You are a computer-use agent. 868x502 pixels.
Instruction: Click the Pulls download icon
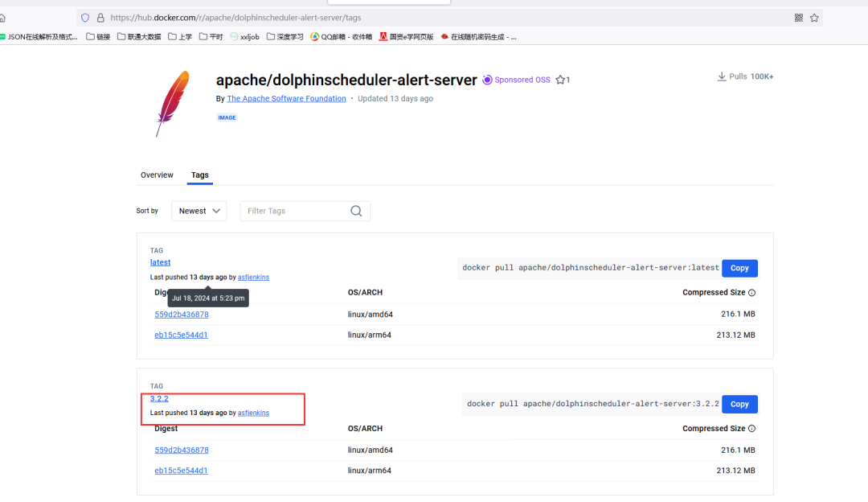[721, 76]
